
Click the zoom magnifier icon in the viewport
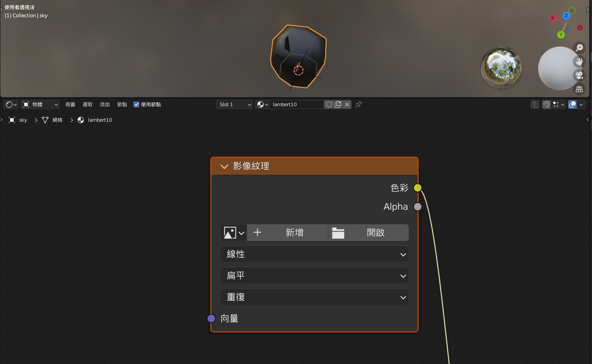point(579,47)
